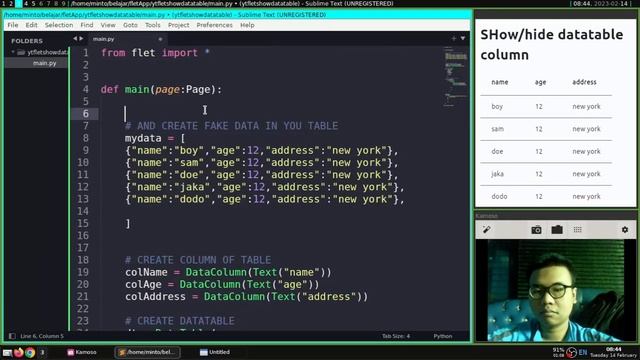The width and height of the screenshot is (640, 360).
Task: Open the Goto menu
Action: tap(130, 25)
